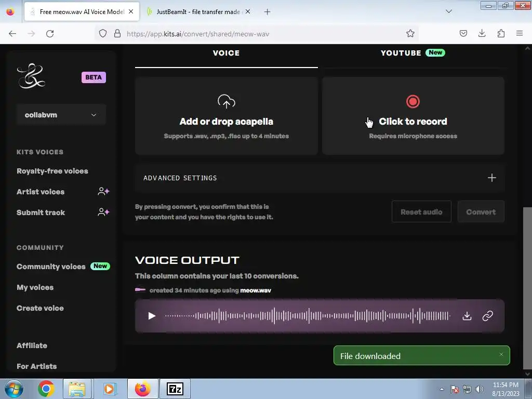Go forward one page

[31, 34]
